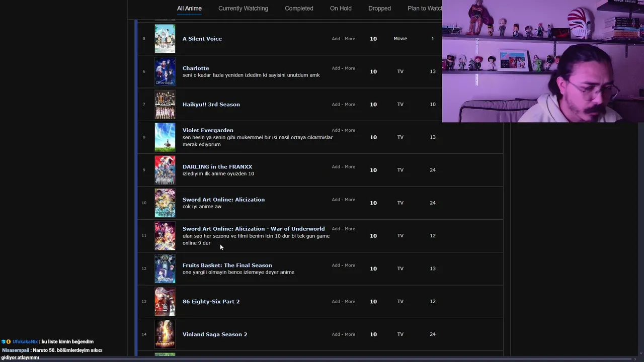Expand More in 86 Eighty-Six Part 2 row

click(x=350, y=301)
